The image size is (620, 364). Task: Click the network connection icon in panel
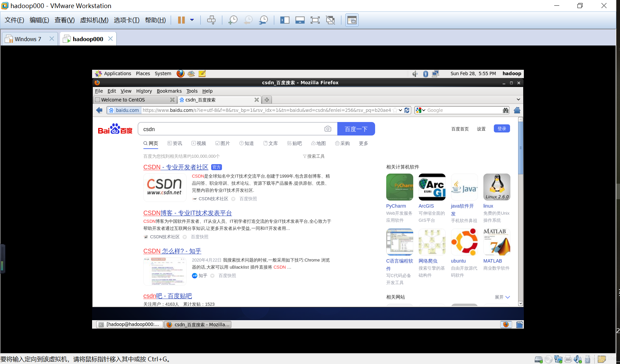tap(435, 73)
